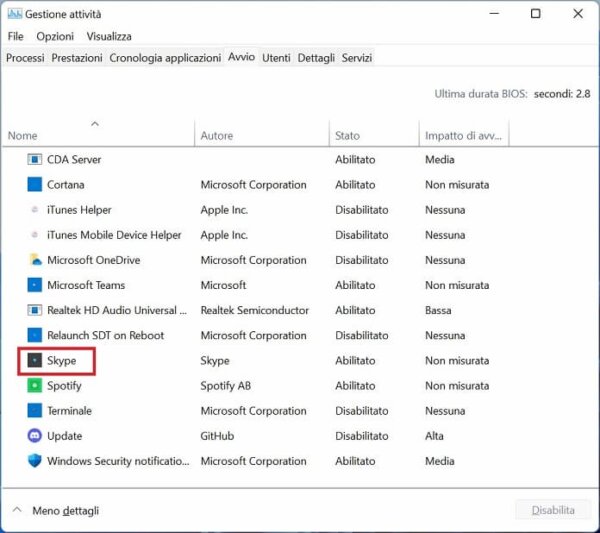Viewport: 600px width, 533px height.
Task: Select the CDA Server icon
Action: coord(34,159)
